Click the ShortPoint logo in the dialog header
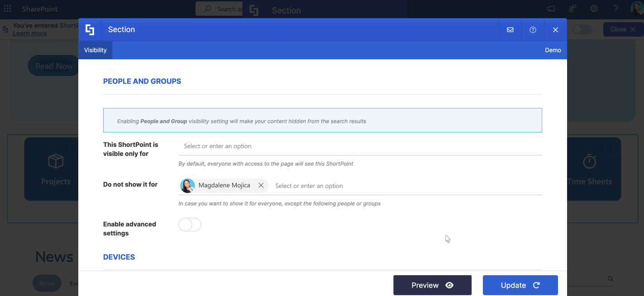Image resolution: width=644 pixels, height=296 pixels. [90, 29]
